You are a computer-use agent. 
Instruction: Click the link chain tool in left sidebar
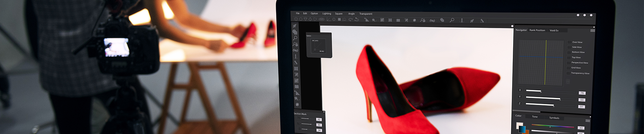point(295,50)
